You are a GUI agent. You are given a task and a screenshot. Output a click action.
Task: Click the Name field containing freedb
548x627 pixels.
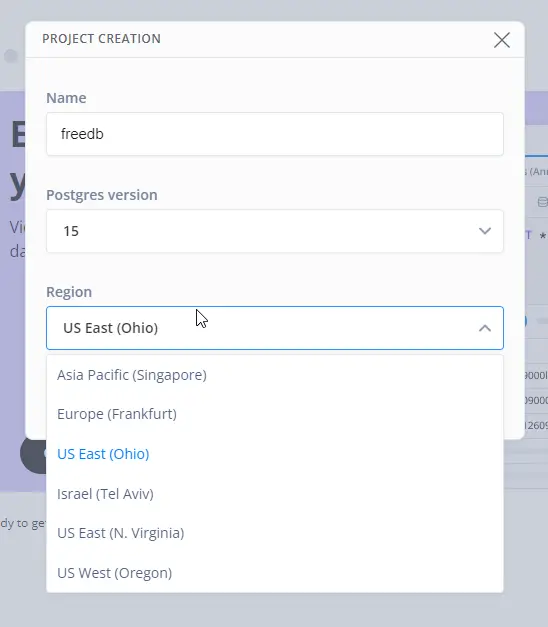pyautogui.click(x=275, y=134)
